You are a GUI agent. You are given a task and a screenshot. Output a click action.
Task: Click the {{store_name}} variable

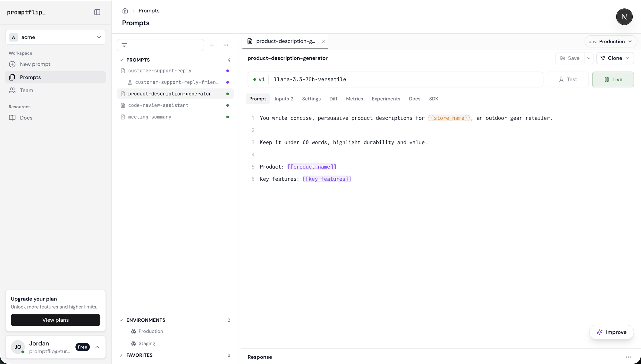pyautogui.click(x=449, y=118)
